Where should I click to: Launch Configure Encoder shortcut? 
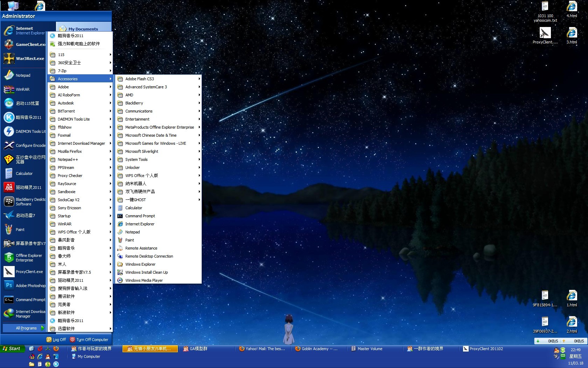tap(24, 145)
